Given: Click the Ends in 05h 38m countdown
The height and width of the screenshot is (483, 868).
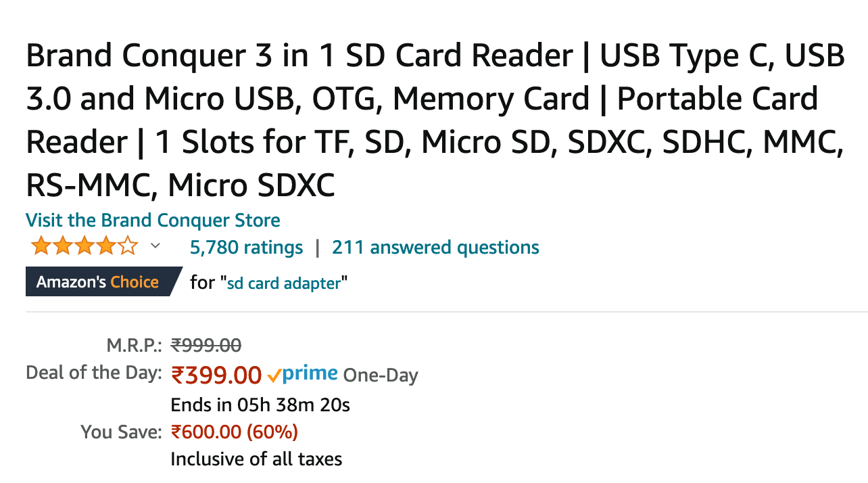Looking at the screenshot, I should click(x=260, y=405).
